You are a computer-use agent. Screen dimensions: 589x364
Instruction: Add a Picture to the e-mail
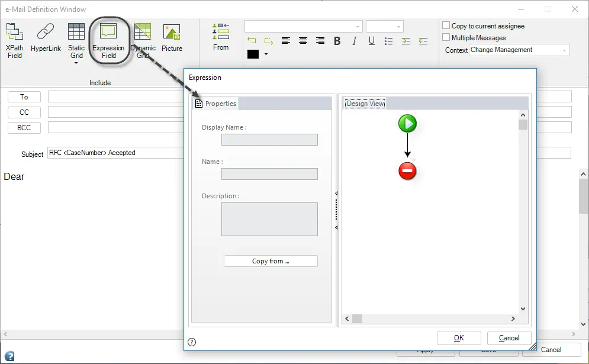pyautogui.click(x=172, y=37)
